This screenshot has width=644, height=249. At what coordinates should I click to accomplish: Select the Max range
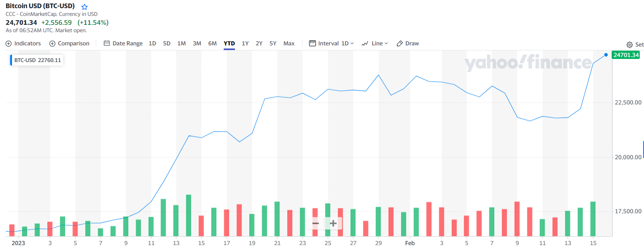point(289,43)
